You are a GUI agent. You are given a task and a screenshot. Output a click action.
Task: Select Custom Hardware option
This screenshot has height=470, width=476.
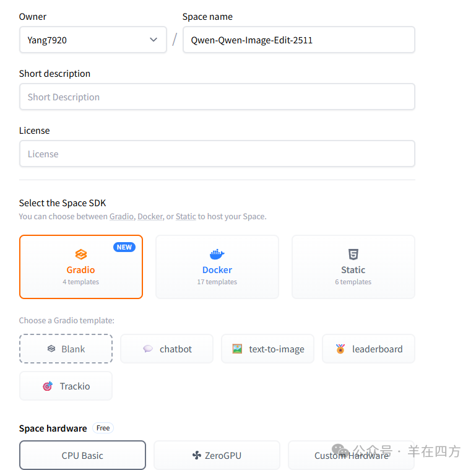point(351,455)
